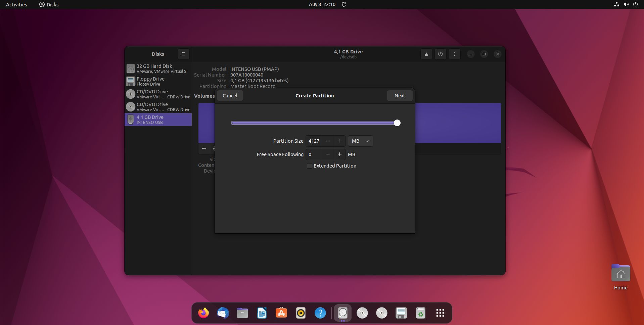This screenshot has width=644, height=325.
Task: Open the system status menu
Action: click(x=626, y=4)
